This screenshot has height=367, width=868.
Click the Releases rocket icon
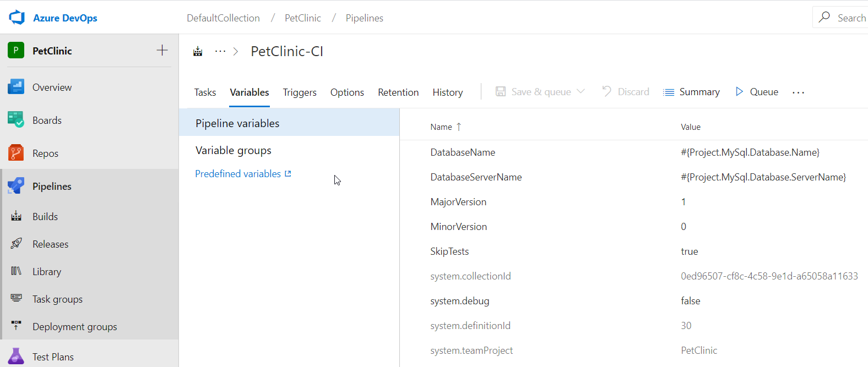click(17, 244)
